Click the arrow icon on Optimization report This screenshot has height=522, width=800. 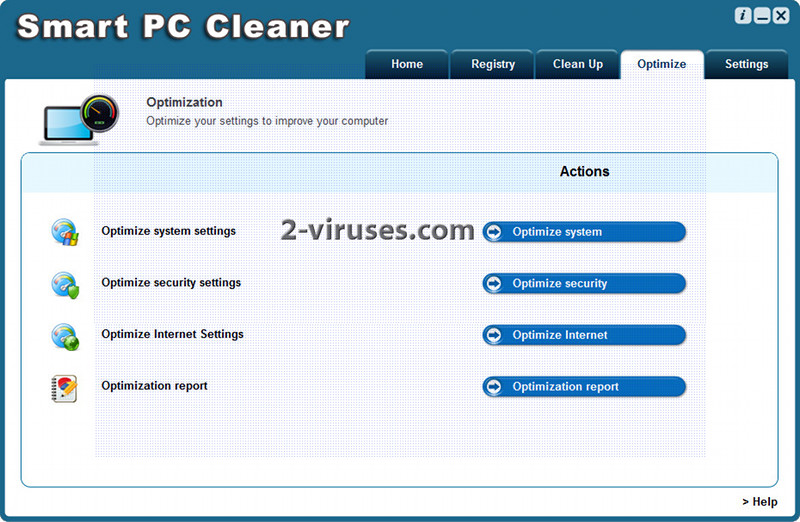pos(494,387)
